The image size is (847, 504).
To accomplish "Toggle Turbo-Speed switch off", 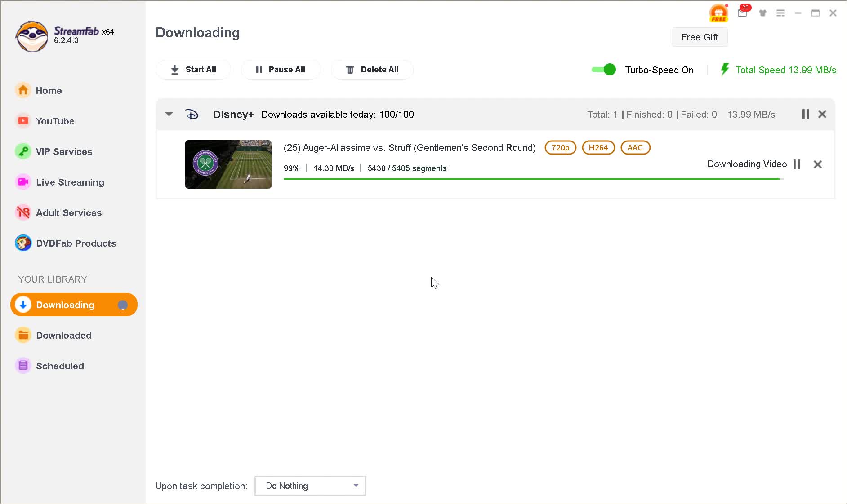I will click(x=604, y=70).
